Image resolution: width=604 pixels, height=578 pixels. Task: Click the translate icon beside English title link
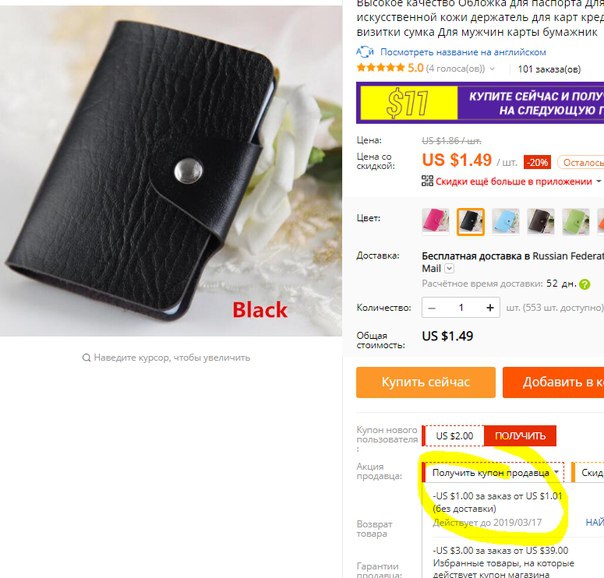pos(365,52)
